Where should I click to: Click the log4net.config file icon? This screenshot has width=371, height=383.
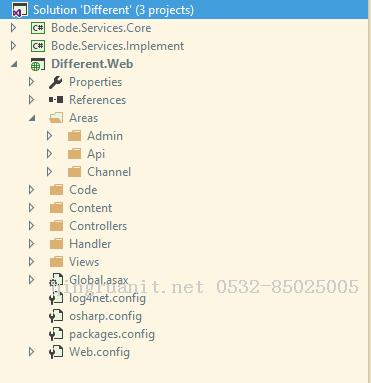56,298
